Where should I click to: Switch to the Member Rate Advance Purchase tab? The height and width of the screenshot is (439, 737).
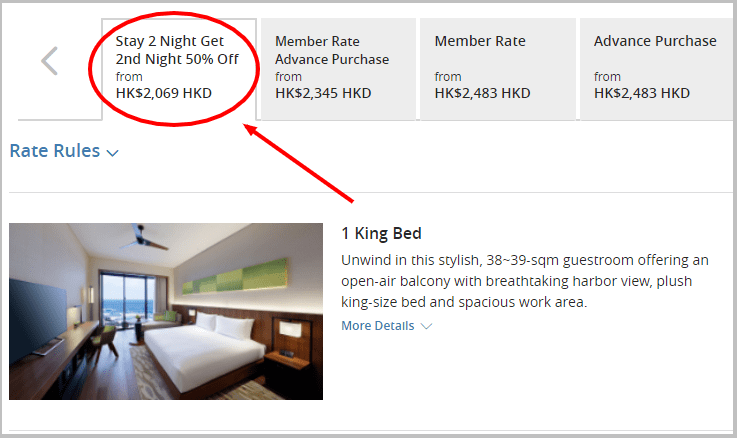338,69
